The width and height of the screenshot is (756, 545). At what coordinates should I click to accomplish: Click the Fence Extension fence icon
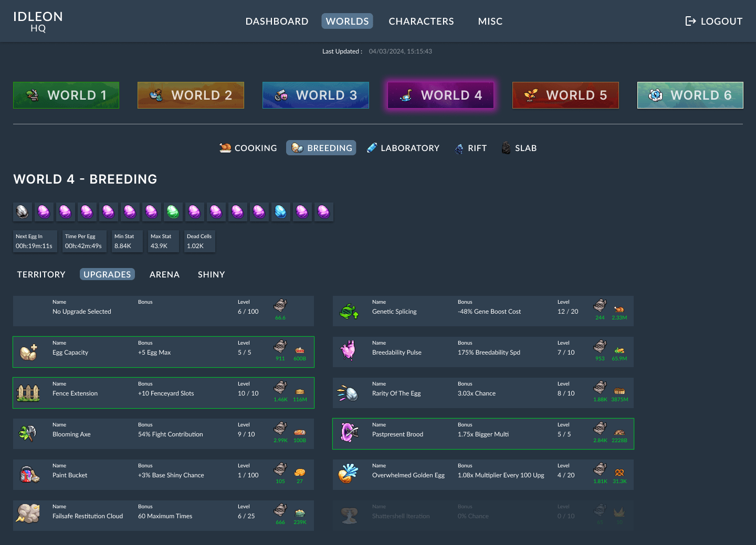[x=28, y=393]
